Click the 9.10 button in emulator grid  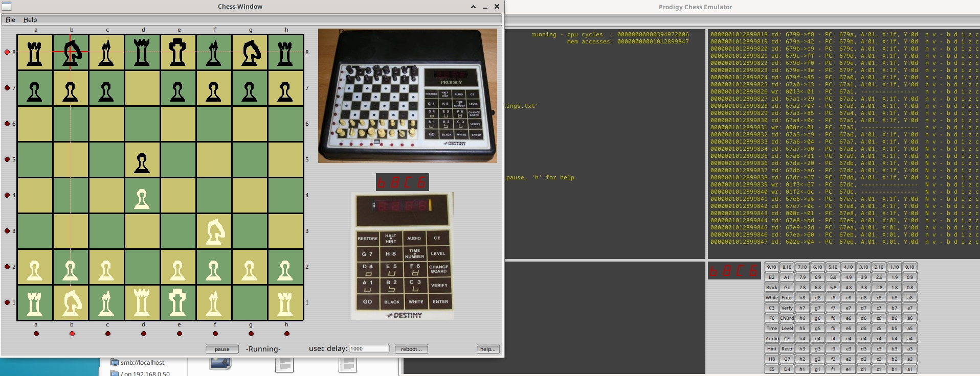click(x=772, y=267)
